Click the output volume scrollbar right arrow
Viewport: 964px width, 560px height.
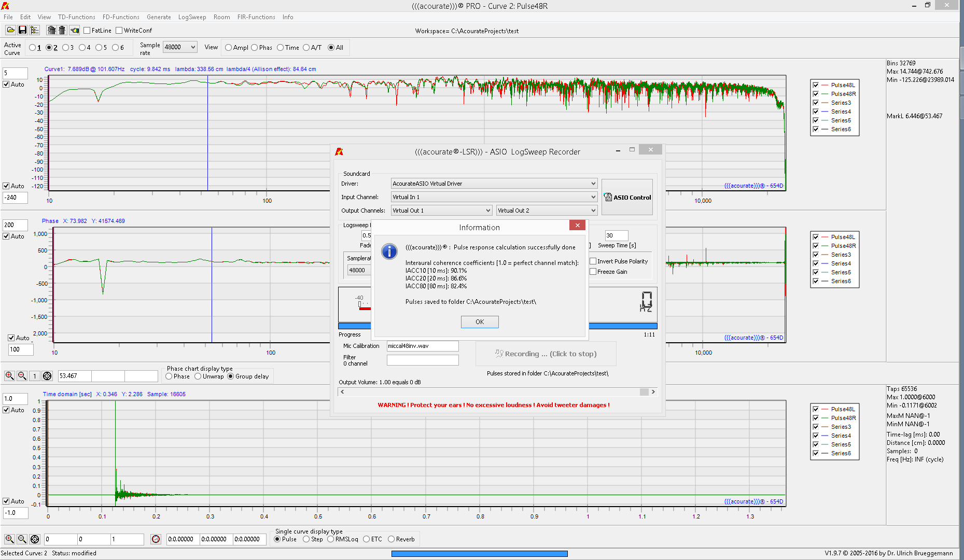tap(653, 392)
